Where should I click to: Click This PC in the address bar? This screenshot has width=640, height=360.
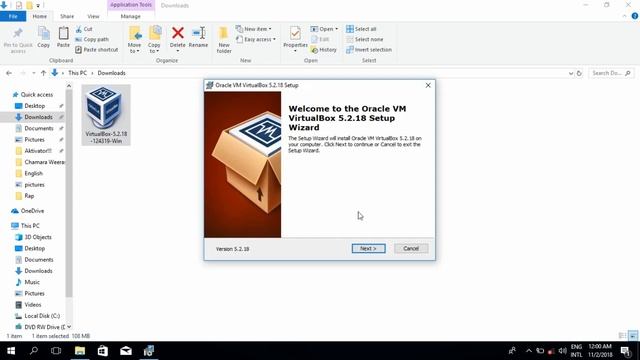coord(78,73)
